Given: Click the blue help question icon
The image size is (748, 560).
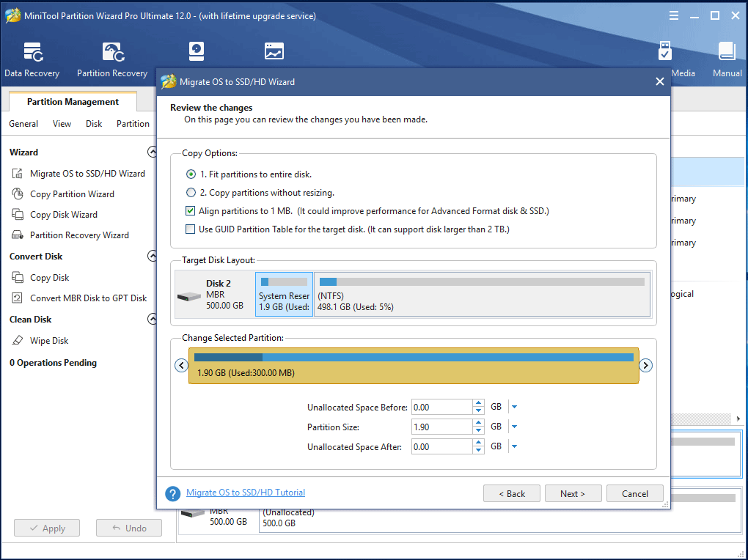Looking at the screenshot, I should pos(173,494).
